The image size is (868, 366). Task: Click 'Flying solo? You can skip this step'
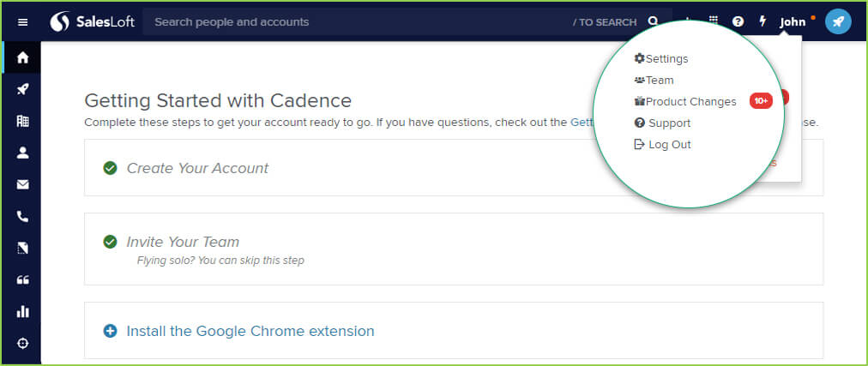pos(221,260)
